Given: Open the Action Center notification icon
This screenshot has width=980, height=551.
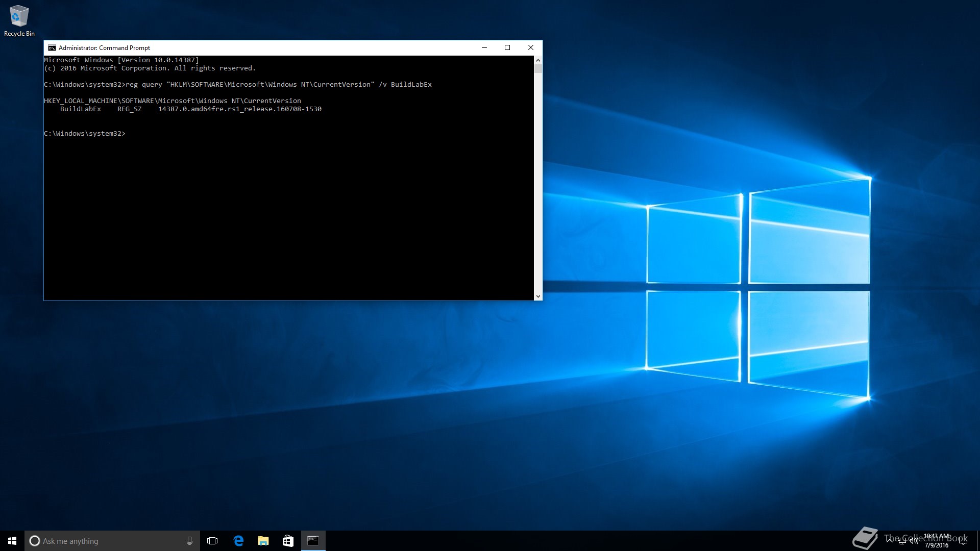Looking at the screenshot, I should click(x=963, y=541).
